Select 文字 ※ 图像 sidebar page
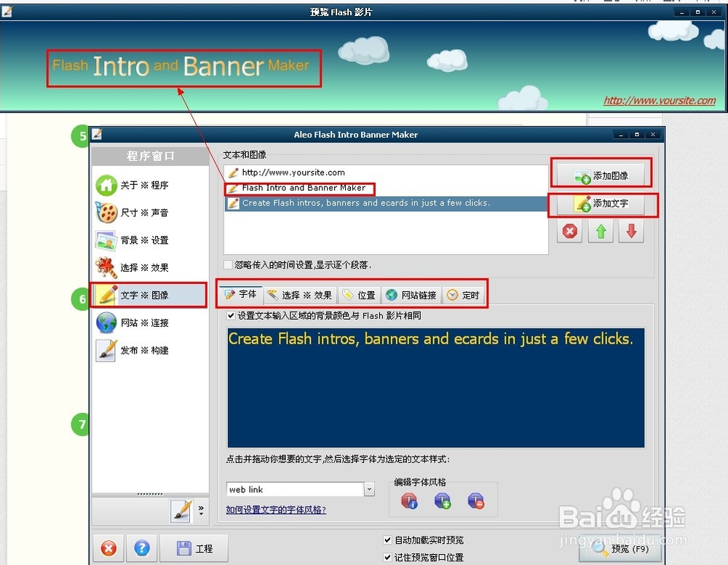The width and height of the screenshot is (728, 565). pyautogui.click(x=150, y=295)
